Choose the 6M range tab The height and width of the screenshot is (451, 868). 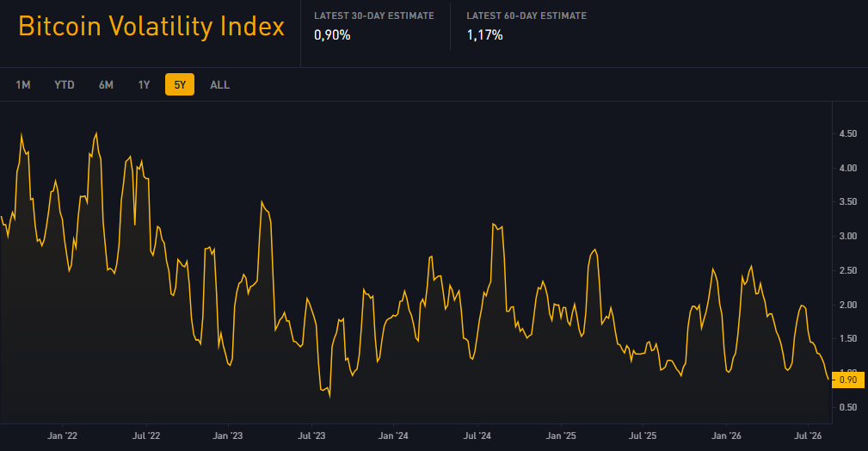[x=106, y=84]
